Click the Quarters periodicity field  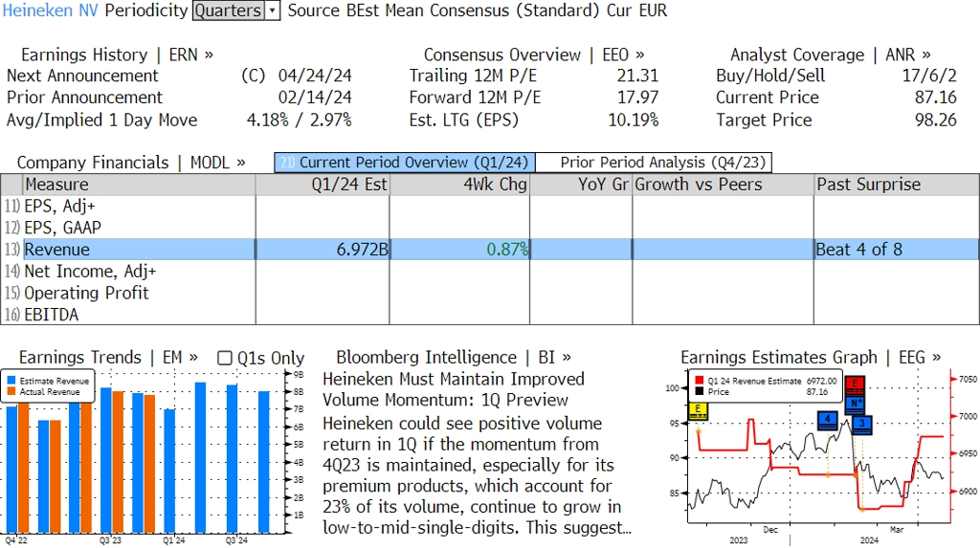point(228,11)
